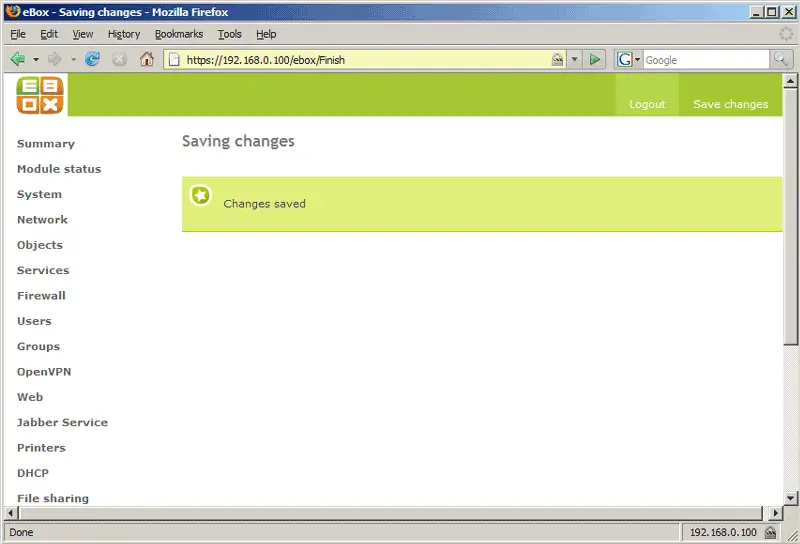The width and height of the screenshot is (800, 544).
Task: Click the address bar URL field
Action: pyautogui.click(x=365, y=60)
